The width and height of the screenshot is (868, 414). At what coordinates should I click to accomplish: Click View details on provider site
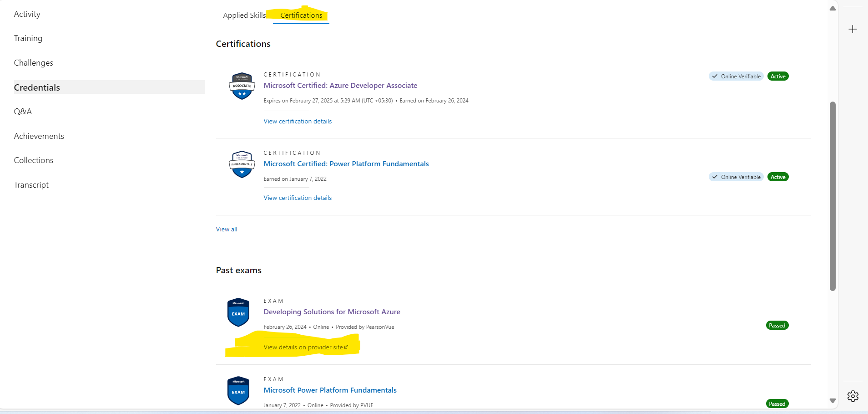pos(306,348)
